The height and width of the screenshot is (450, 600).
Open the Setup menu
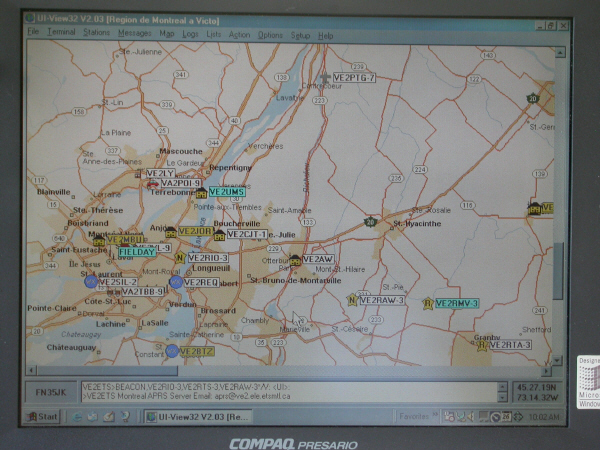click(300, 34)
